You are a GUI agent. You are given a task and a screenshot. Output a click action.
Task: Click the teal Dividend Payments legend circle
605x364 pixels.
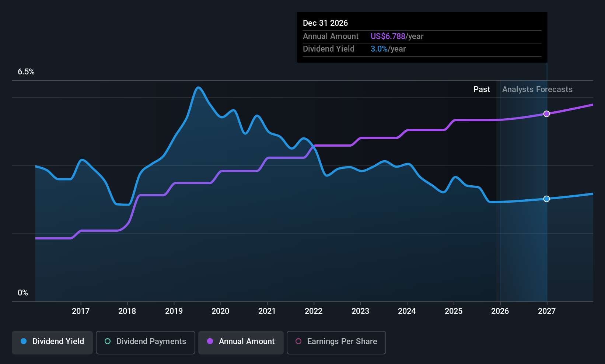[108, 342]
